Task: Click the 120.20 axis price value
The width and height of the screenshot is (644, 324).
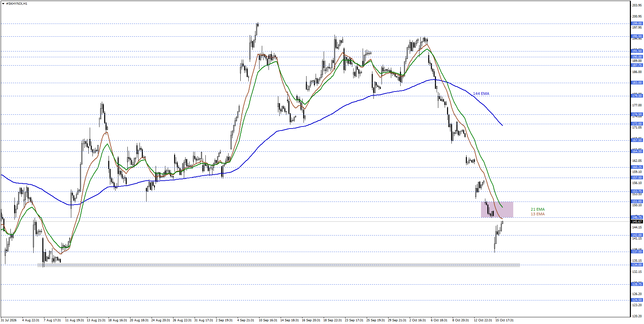Action: click(x=637, y=316)
